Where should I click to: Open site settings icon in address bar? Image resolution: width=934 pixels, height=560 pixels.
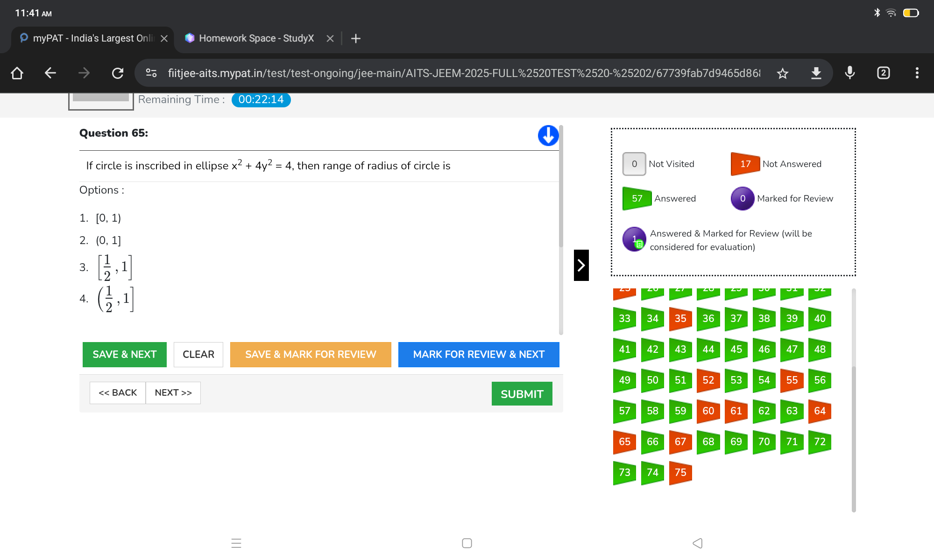[151, 73]
